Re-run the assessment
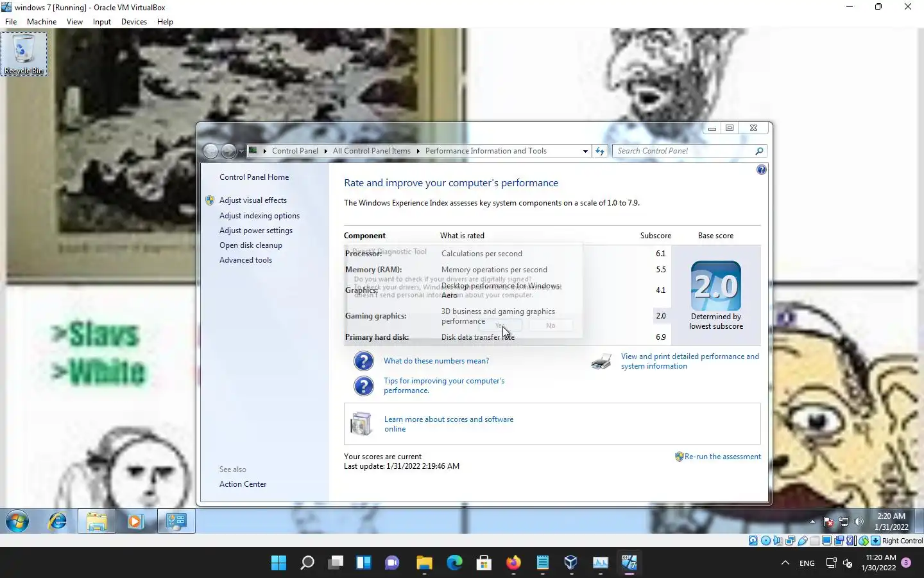The width and height of the screenshot is (924, 578). coord(723,457)
